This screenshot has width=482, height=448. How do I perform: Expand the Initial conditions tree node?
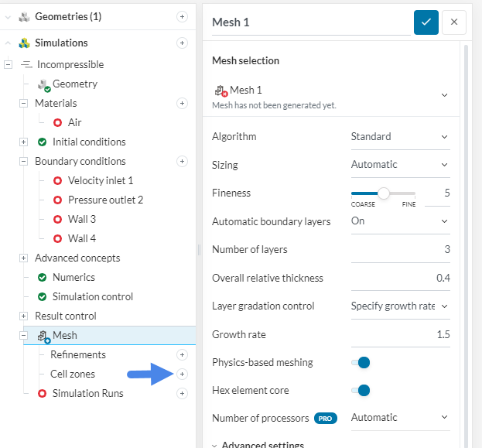click(23, 142)
